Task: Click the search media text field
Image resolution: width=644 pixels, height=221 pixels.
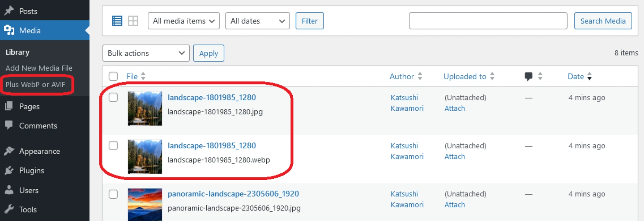Action: (x=488, y=21)
